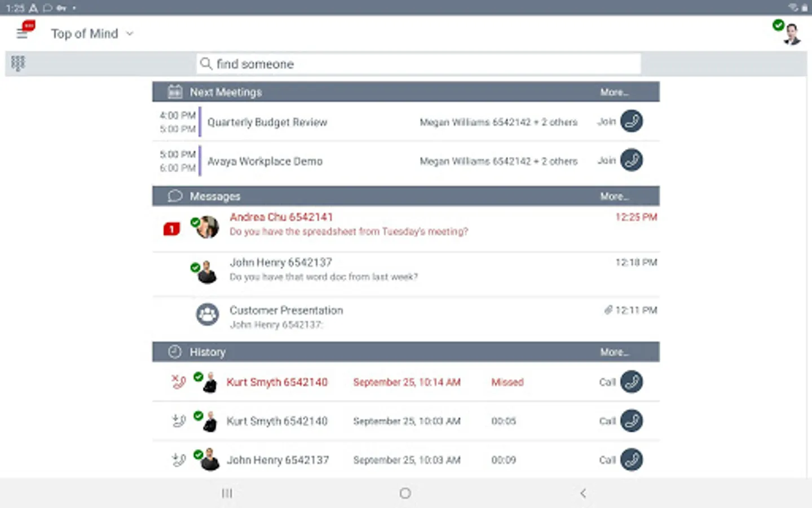
Task: Tap the Android home button
Action: click(405, 493)
